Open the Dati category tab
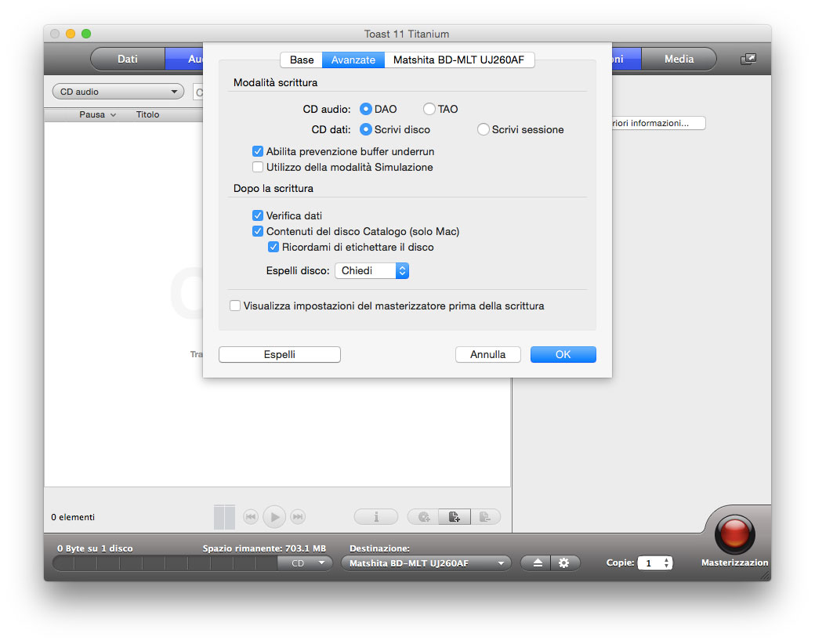Viewport: 815px width, 644px height. tap(128, 59)
